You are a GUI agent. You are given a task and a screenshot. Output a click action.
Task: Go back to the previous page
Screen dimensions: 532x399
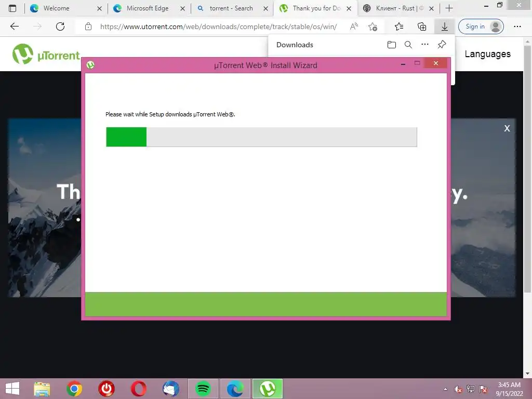pos(14,26)
